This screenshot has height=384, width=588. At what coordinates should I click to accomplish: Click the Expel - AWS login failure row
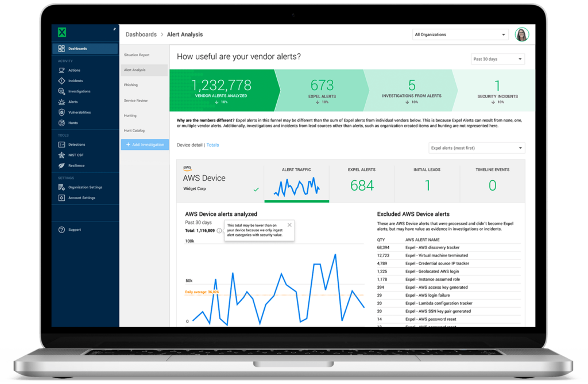[x=448, y=296]
